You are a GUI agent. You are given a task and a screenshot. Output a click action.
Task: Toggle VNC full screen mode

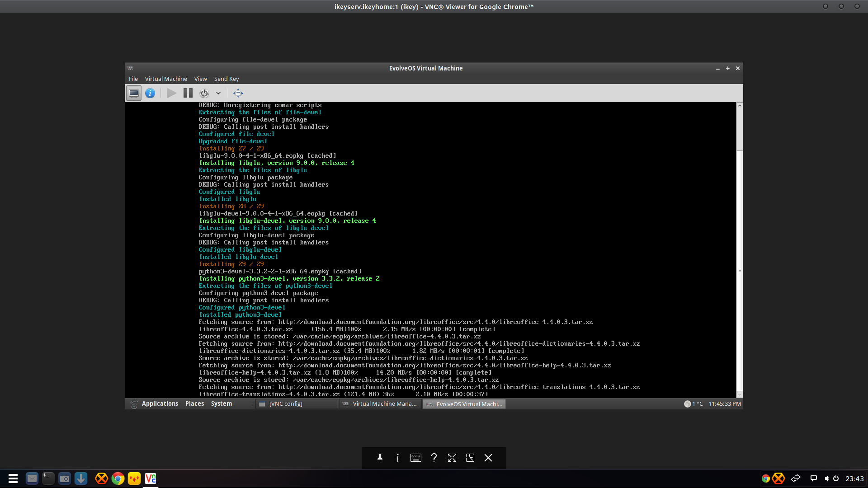(452, 458)
